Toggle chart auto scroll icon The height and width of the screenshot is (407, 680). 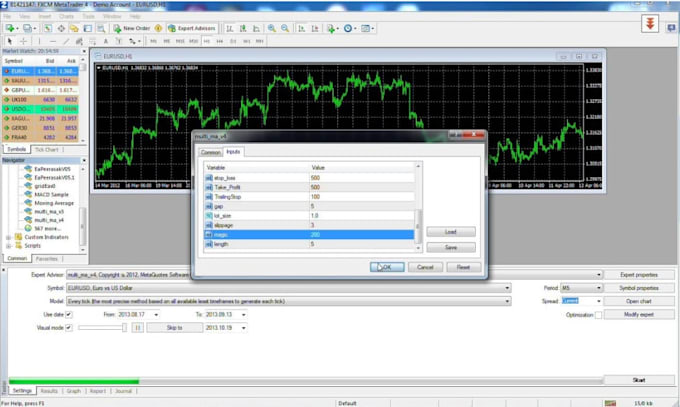pos(301,28)
